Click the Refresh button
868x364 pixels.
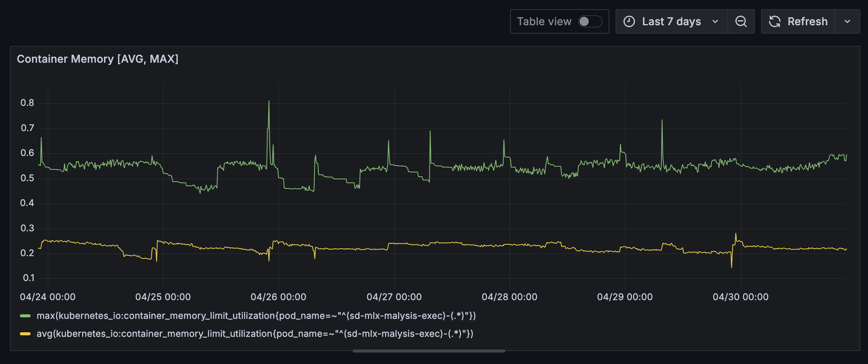click(x=807, y=21)
